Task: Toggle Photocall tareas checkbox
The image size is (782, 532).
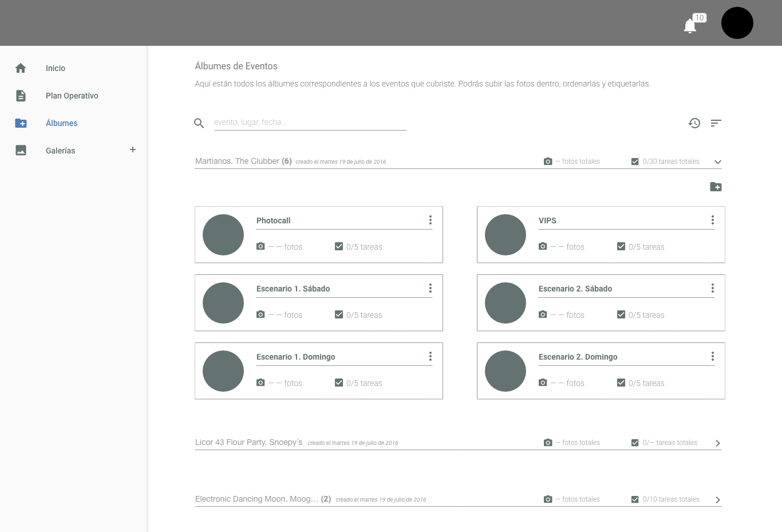Action: tap(339, 246)
